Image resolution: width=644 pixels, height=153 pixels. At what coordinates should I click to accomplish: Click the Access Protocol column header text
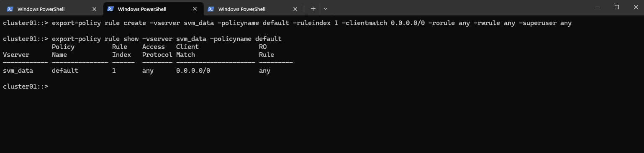coord(157,51)
